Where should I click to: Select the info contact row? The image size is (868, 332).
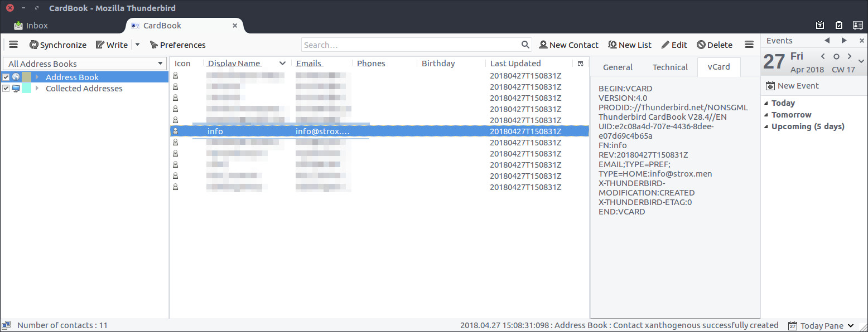(x=379, y=131)
